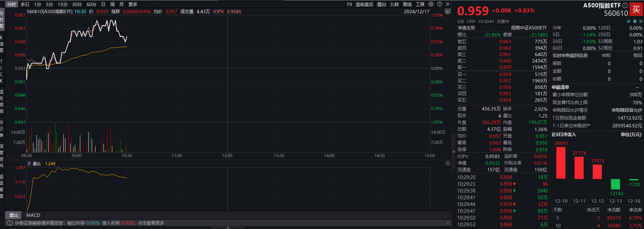Open 分时图 in the left sidebar
Screen dimensions: 644x229
(x=2, y=20)
